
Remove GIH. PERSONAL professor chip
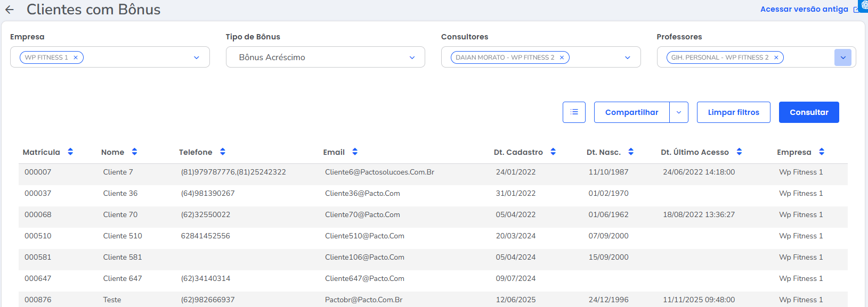[776, 57]
